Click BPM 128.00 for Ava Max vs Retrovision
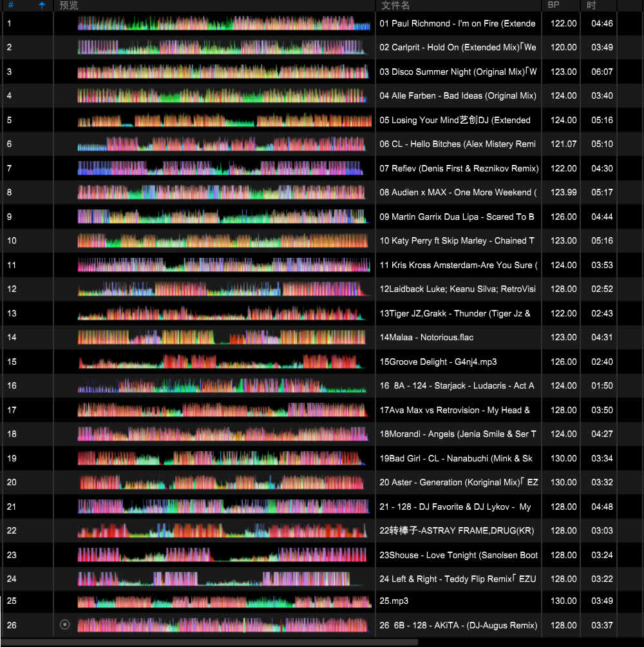 click(563, 410)
